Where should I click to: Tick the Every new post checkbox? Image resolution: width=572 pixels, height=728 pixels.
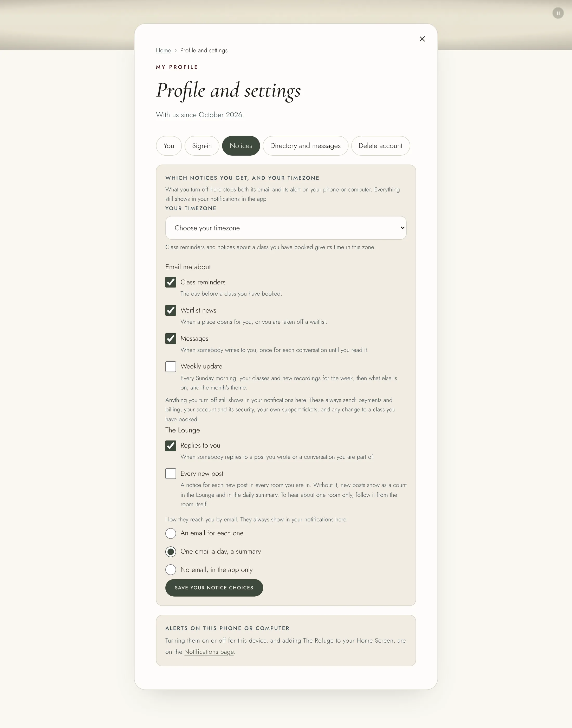click(x=171, y=474)
